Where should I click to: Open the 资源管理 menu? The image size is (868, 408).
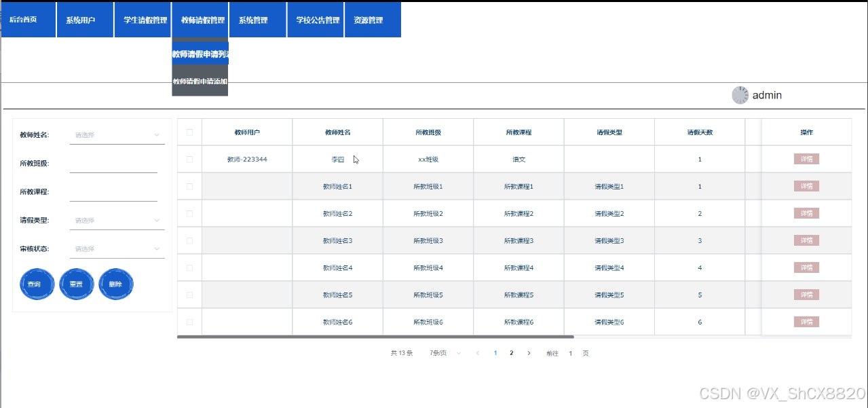(373, 20)
